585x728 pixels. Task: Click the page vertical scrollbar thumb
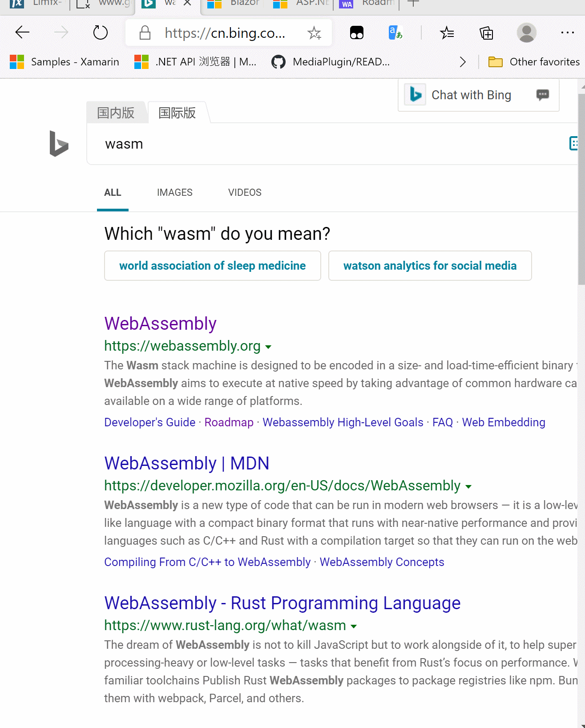(581, 189)
